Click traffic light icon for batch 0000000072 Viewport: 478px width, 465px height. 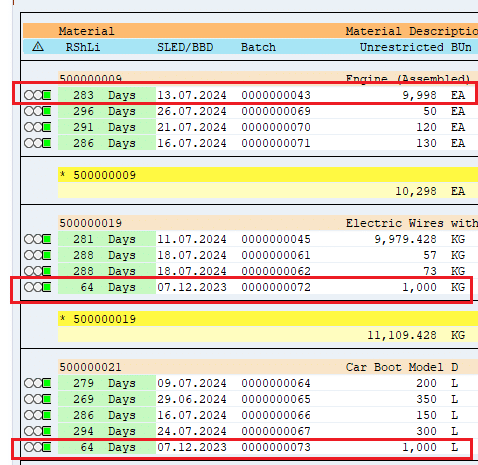37,287
